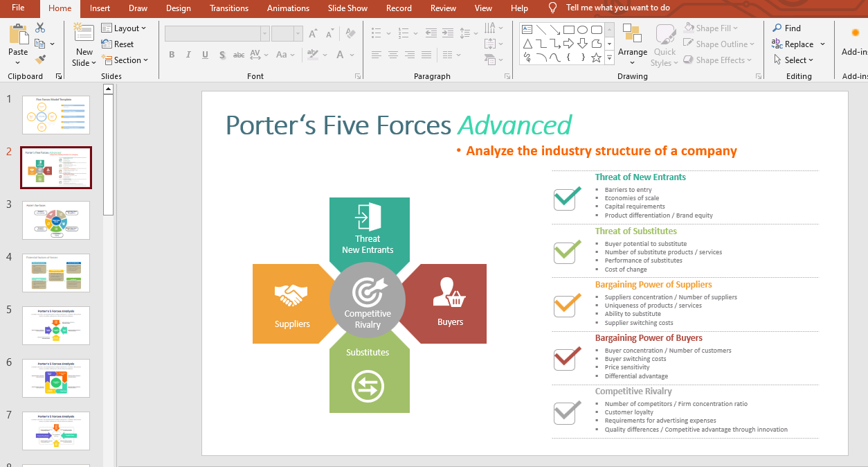Select the Rectangle shape in gallery

569,29
